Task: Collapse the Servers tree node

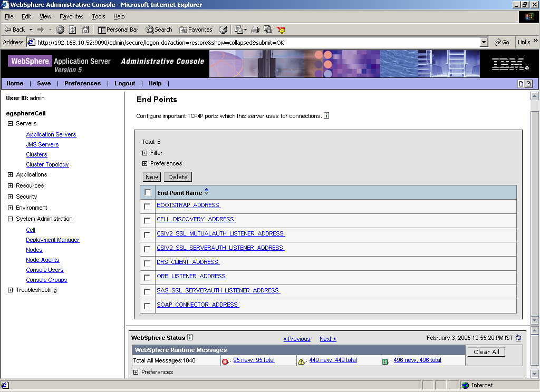Action: click(11, 124)
